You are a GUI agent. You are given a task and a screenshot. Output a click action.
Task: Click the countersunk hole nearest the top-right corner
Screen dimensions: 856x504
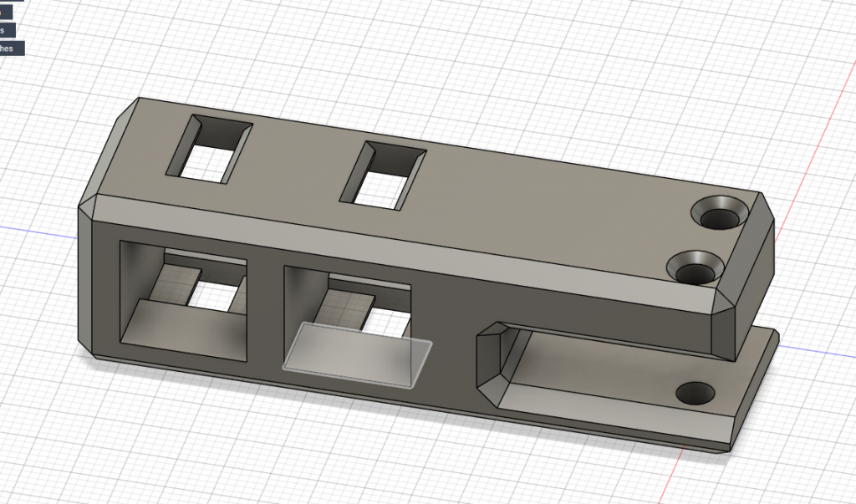721,213
